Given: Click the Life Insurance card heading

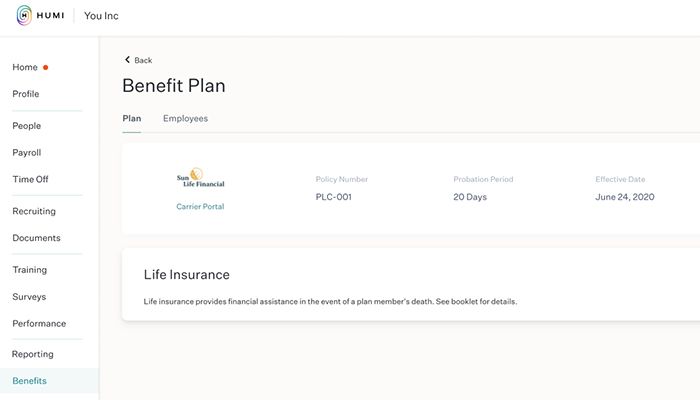Looking at the screenshot, I should pyautogui.click(x=187, y=275).
